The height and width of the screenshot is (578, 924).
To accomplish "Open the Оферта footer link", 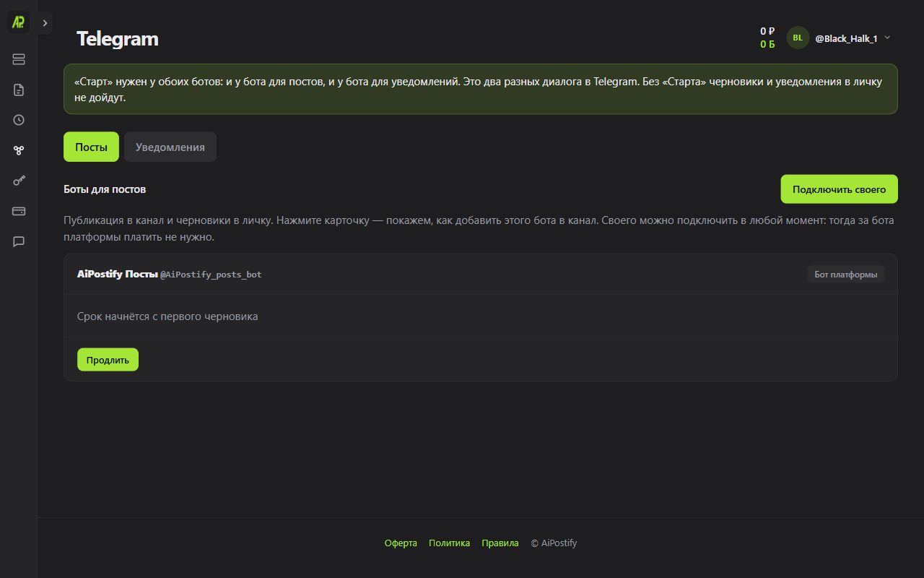I will coord(401,543).
